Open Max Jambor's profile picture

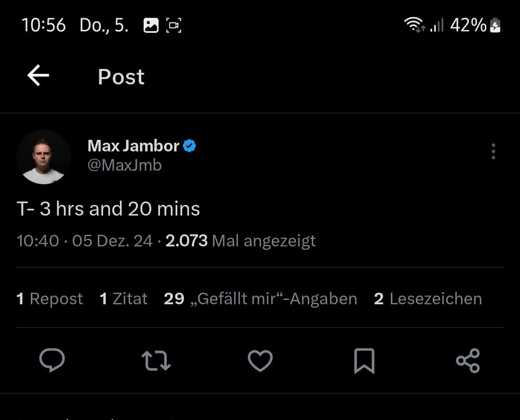[44, 157]
